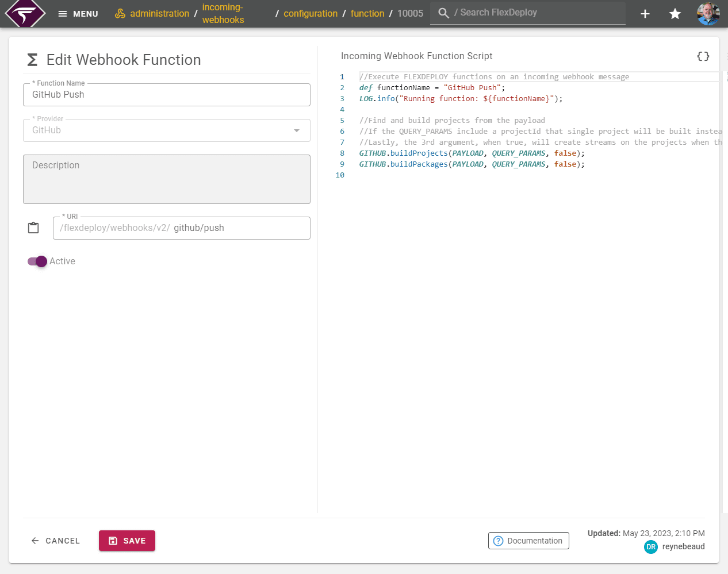The image size is (728, 574).
Task: Click the Function Name input field
Action: tap(167, 95)
